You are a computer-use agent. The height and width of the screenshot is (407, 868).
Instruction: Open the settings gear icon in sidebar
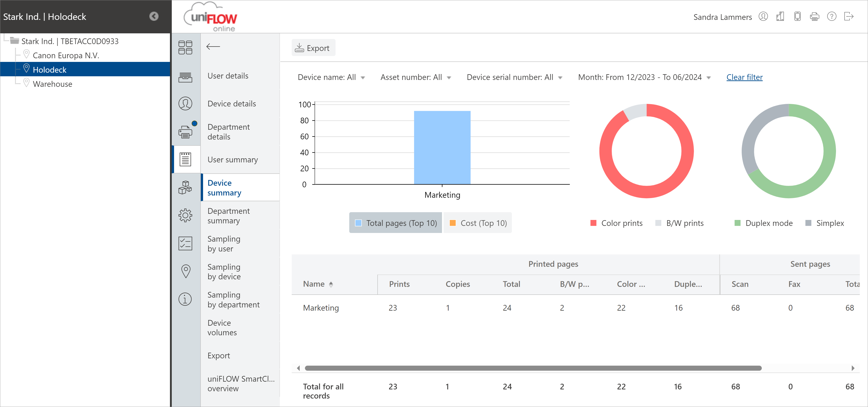click(185, 215)
